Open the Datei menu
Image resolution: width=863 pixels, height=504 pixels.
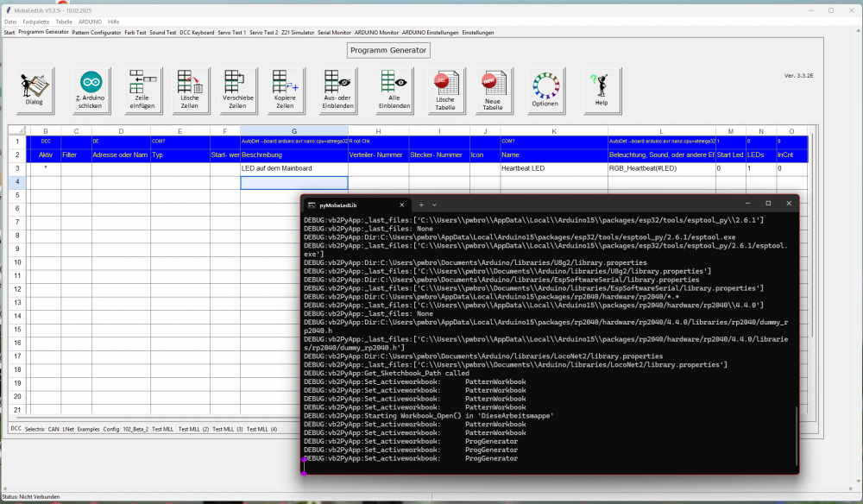(x=10, y=22)
